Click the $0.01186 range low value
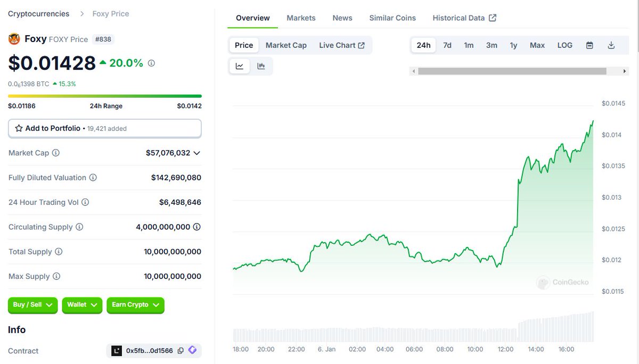 22,106
